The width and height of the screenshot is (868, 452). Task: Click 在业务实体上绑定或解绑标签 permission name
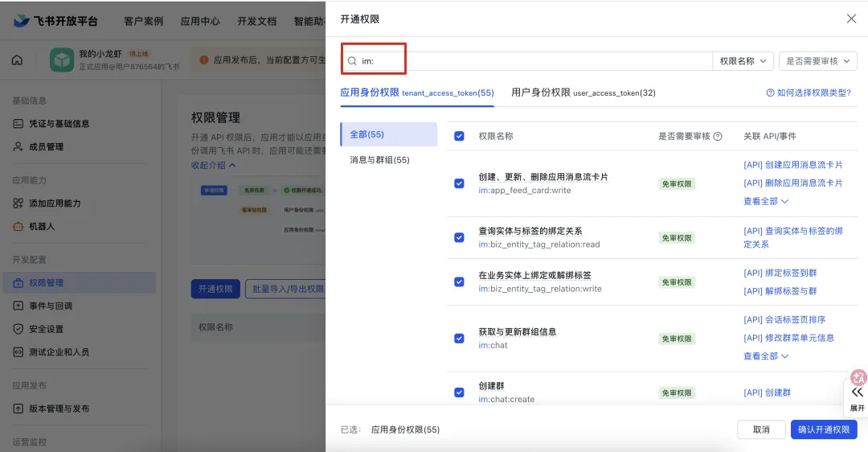534,275
